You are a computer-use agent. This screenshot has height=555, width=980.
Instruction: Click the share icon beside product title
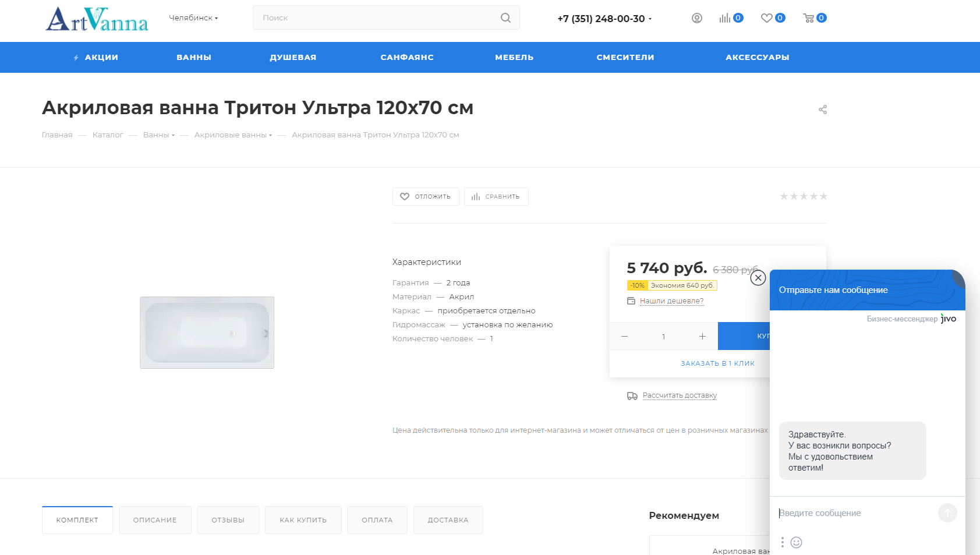[822, 109]
